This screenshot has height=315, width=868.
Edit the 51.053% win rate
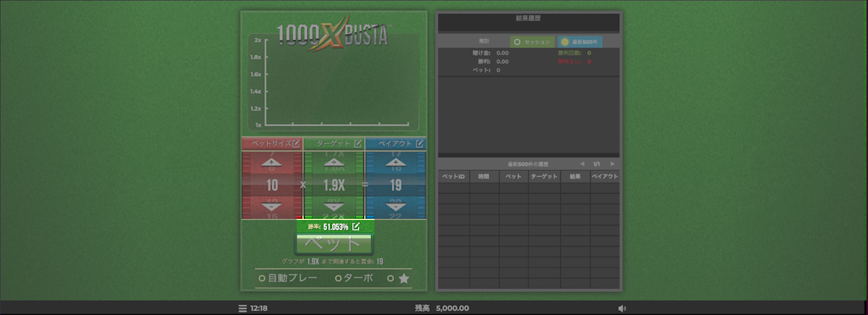(356, 226)
